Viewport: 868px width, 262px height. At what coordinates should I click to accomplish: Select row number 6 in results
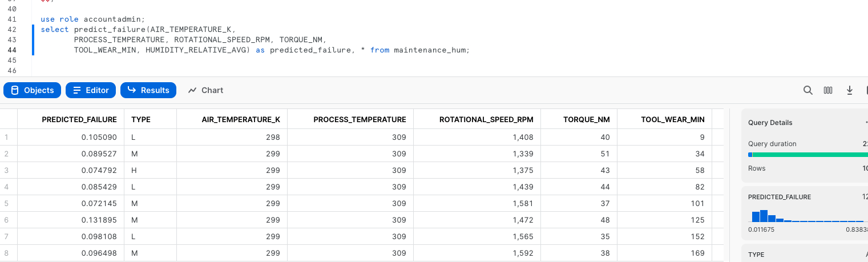click(x=7, y=220)
